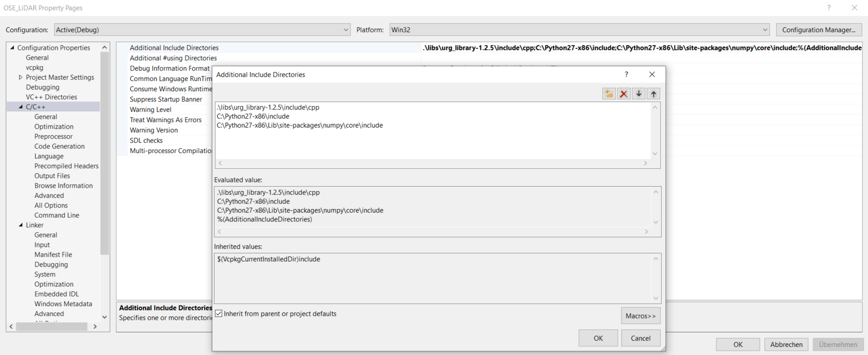Click the help question mark in the dialog
Image resolution: width=868 pixels, height=355 pixels.
click(x=626, y=74)
